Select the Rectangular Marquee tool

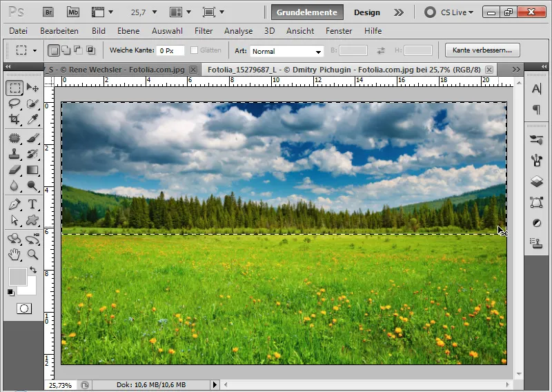[14, 88]
